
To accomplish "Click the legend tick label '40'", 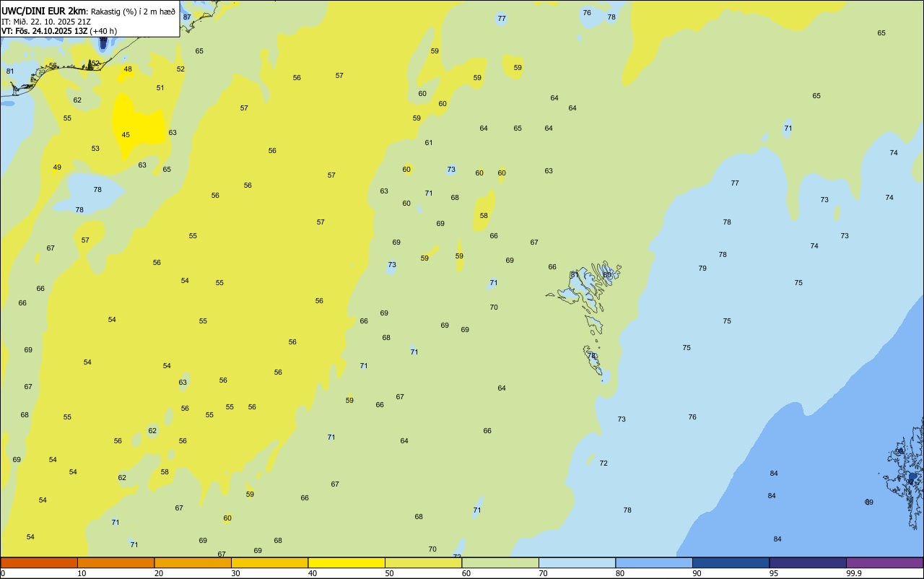I will click(x=312, y=573).
